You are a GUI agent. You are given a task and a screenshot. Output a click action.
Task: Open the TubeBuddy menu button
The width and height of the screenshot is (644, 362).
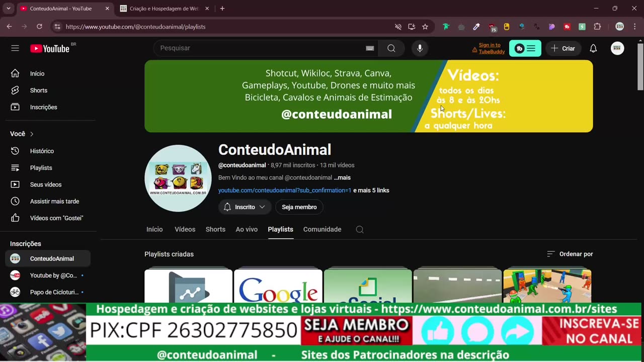[525, 48]
